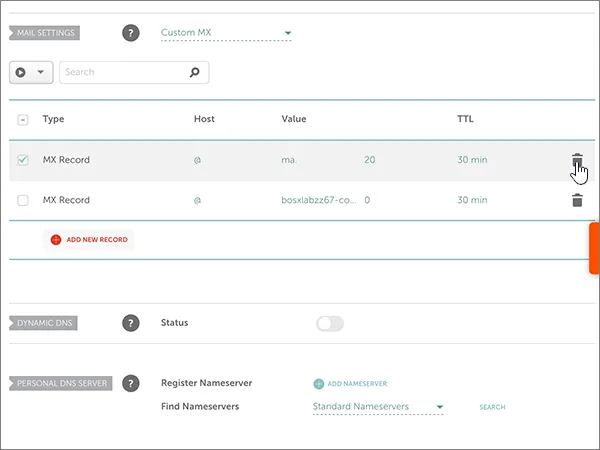Viewport: 600px width, 450px height.
Task: Click 'MX Record' type in bosxlabzz67 row
Action: [66, 200]
